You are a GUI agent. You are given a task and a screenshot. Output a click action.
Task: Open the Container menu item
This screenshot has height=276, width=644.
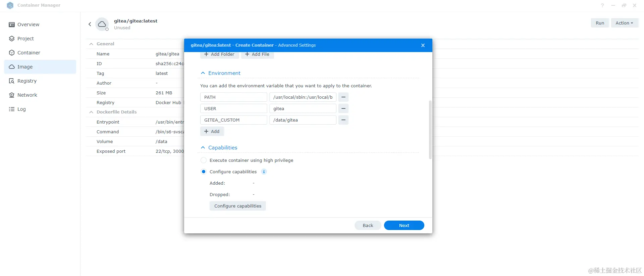point(40,53)
